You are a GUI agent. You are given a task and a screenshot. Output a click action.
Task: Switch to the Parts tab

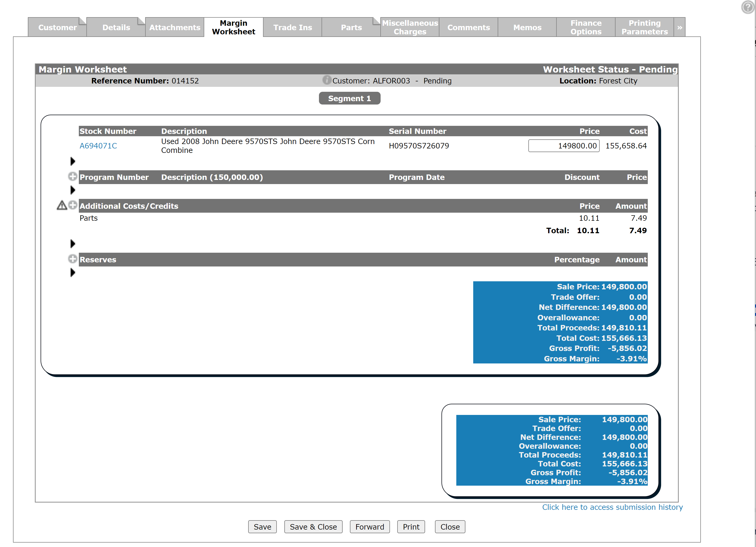pos(351,27)
